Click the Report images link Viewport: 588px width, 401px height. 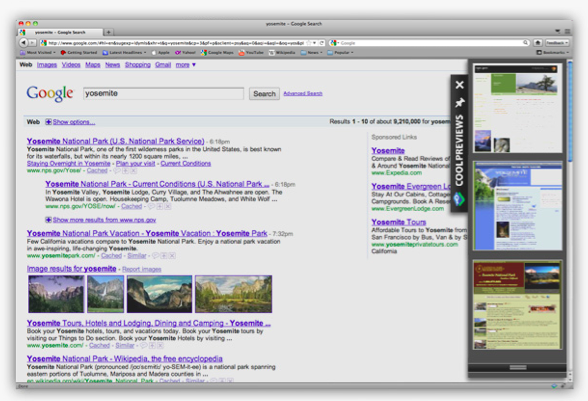coord(142,269)
